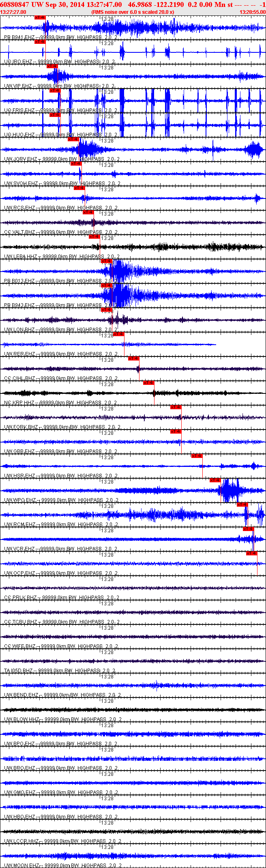Select the CC.TCBU.BHZ station label
The height and width of the screenshot is (868, 266).
tap(20, 622)
